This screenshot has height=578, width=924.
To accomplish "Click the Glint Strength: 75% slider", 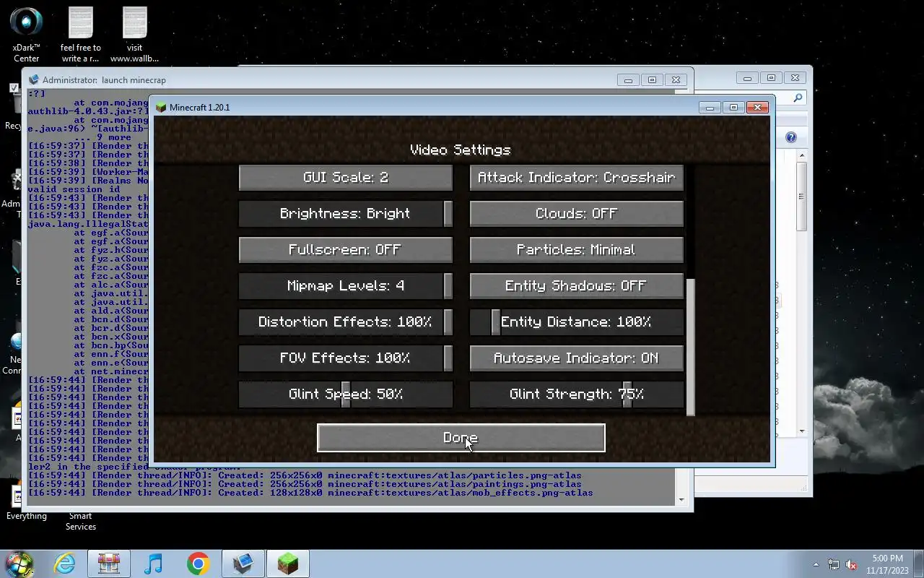I will [577, 394].
